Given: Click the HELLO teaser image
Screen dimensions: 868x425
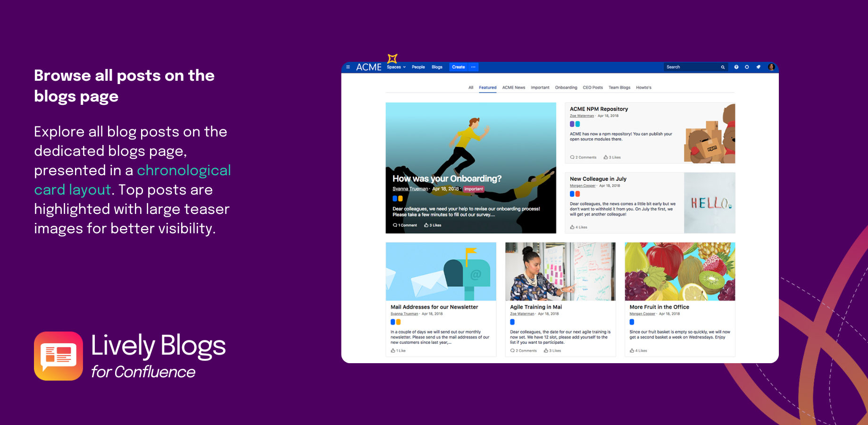Looking at the screenshot, I should click(709, 203).
